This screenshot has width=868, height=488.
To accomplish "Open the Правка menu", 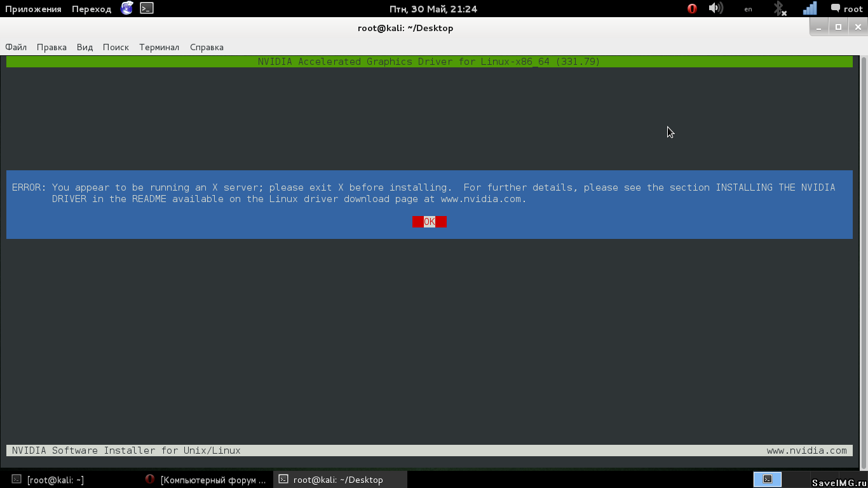I will pyautogui.click(x=51, y=47).
